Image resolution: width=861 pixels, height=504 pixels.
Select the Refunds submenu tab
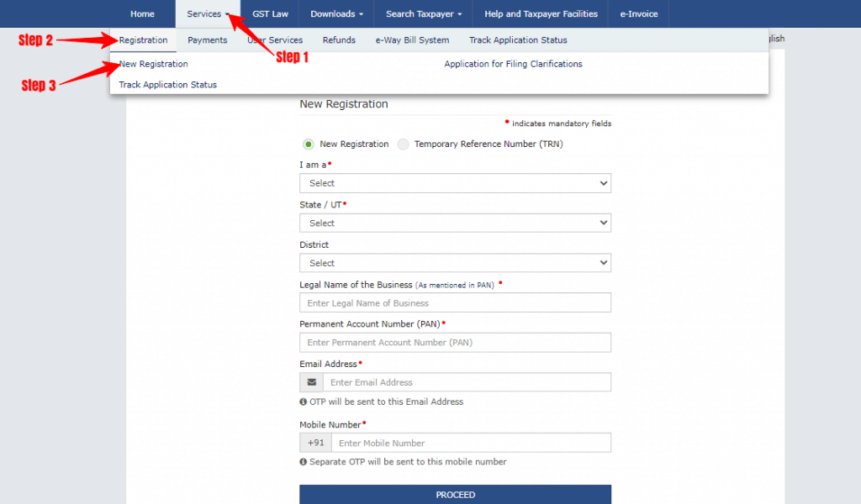[339, 40]
